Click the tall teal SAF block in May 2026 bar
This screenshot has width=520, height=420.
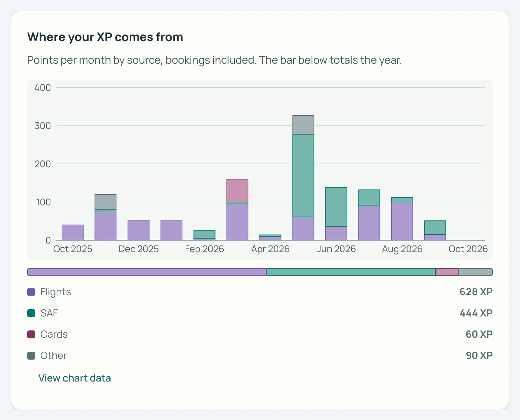tap(303, 176)
